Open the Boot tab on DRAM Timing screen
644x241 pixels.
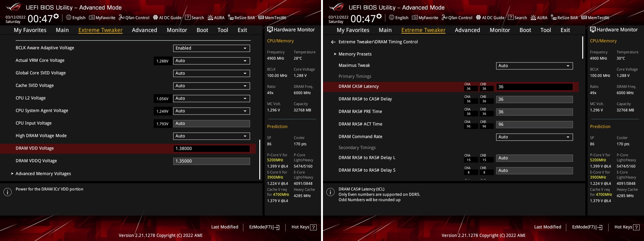[x=525, y=30]
